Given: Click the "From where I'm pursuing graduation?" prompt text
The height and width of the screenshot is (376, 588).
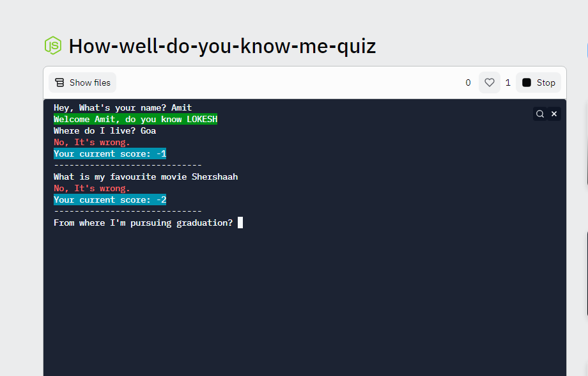Looking at the screenshot, I should point(143,223).
